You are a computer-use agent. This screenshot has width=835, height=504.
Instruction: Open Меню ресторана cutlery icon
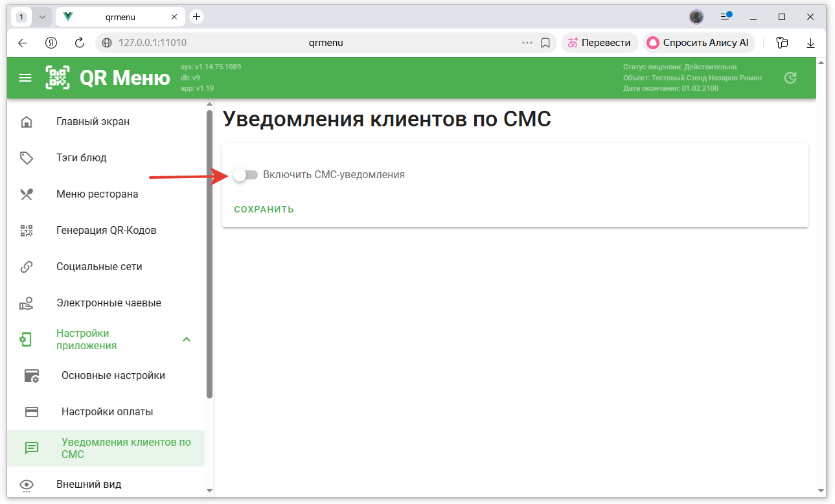(27, 194)
